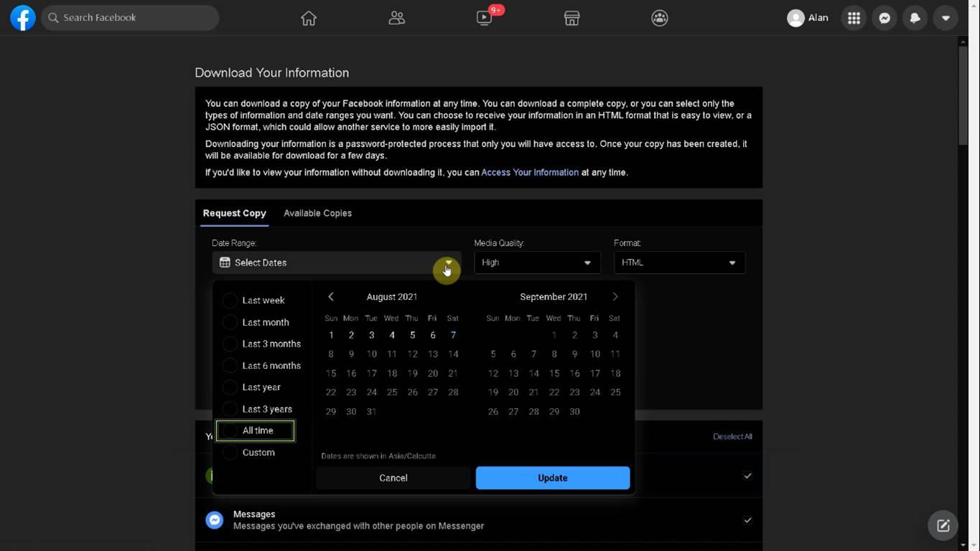This screenshot has height=551, width=980.
Task: Select the Last 6 months radio option
Action: point(230,366)
